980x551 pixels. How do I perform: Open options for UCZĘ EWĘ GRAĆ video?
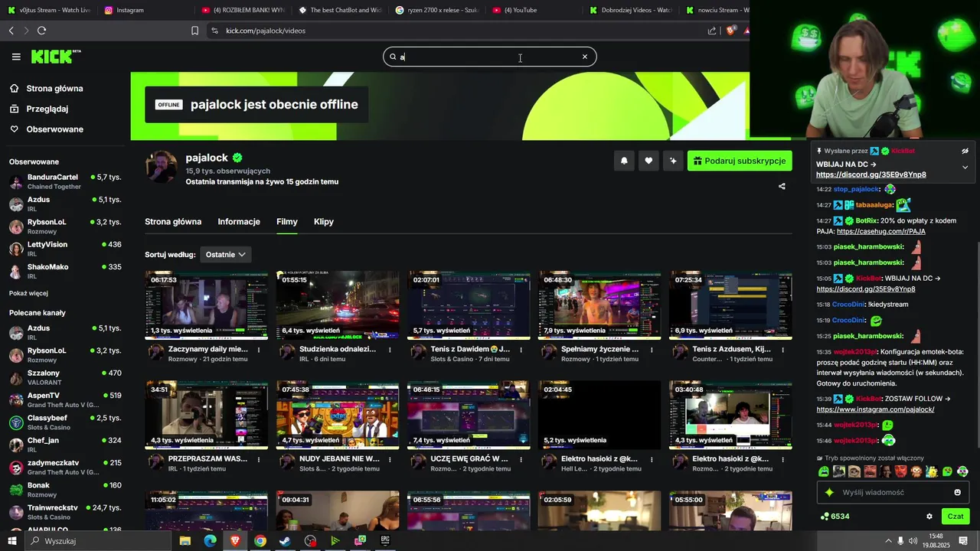tap(521, 459)
